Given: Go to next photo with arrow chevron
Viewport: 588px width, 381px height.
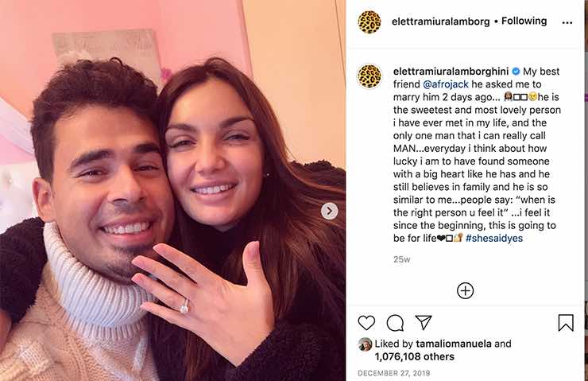Looking at the screenshot, I should point(329,211).
